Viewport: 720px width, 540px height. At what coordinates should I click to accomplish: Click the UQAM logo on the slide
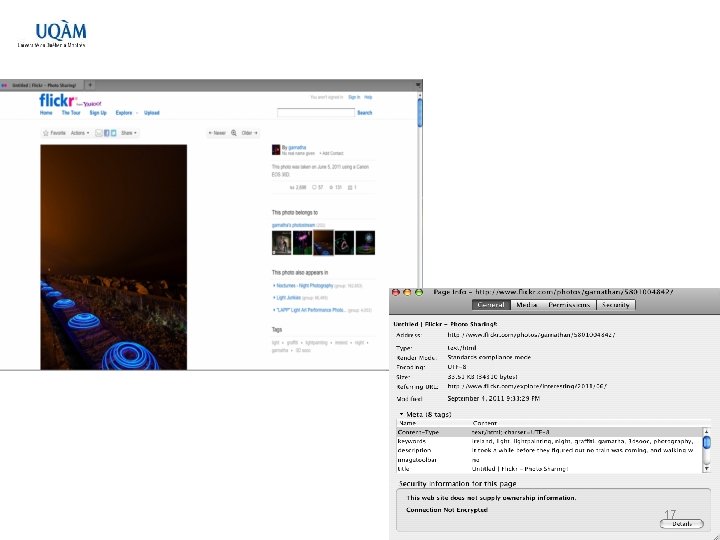pyautogui.click(x=52, y=34)
